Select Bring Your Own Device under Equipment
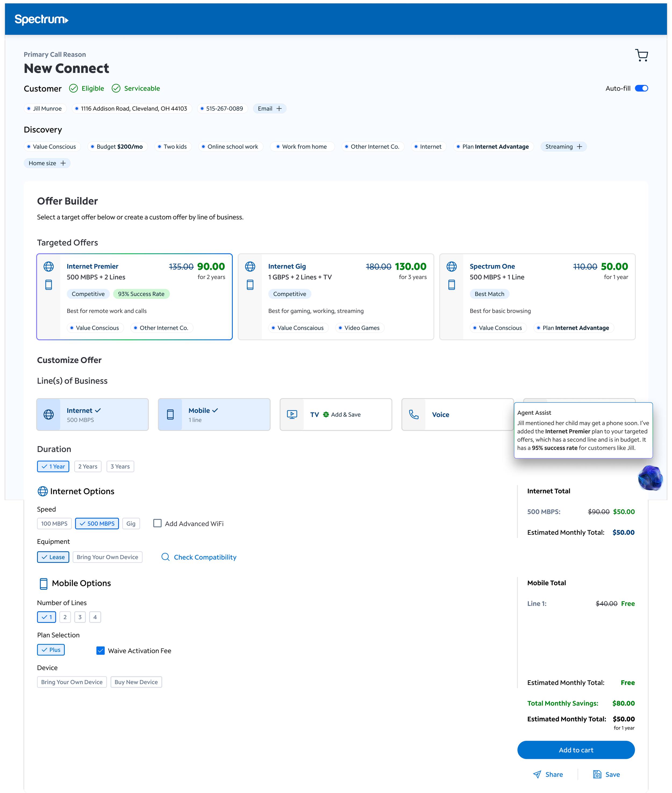 (x=108, y=557)
